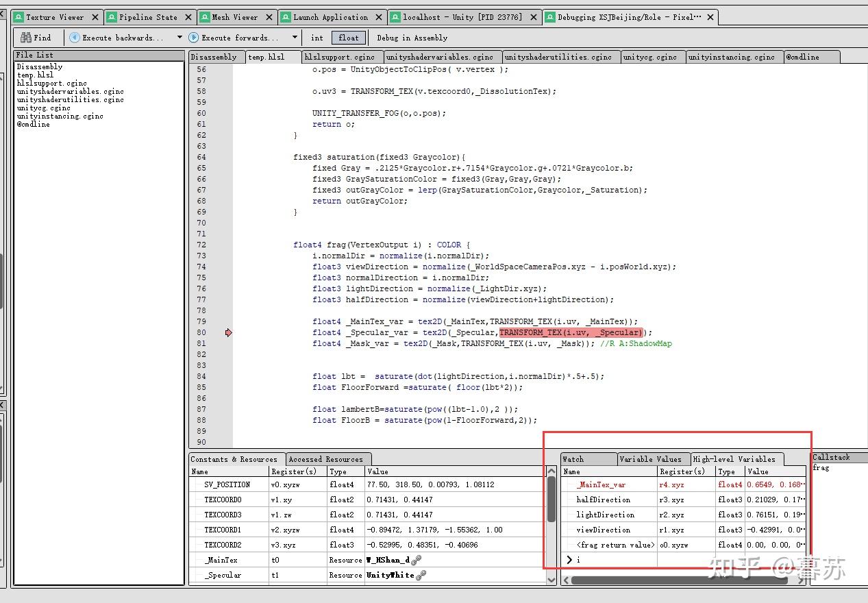This screenshot has width=868, height=603.
Task: Open the Execute forwards dropdown arrow
Action: (294, 38)
